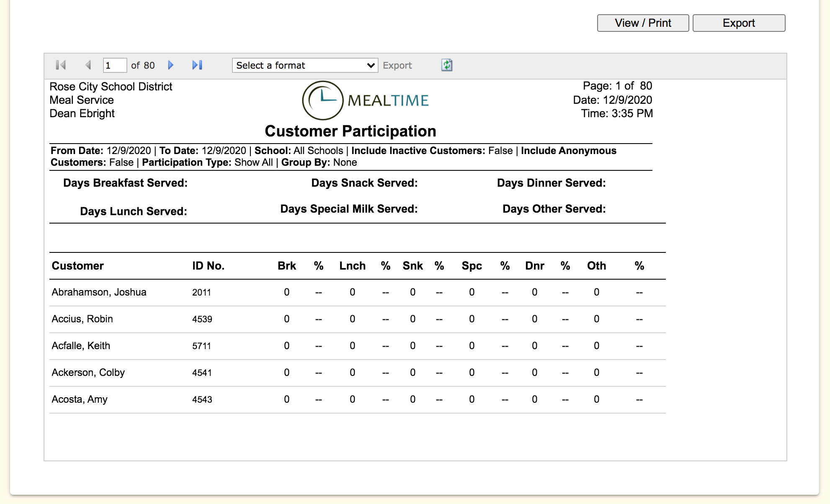Click ID number 4541 for Ackerson
Screen dimensions: 830x504
202,373
